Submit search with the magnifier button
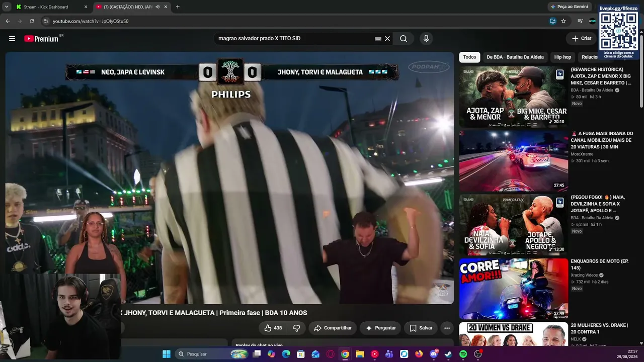 coord(404,39)
